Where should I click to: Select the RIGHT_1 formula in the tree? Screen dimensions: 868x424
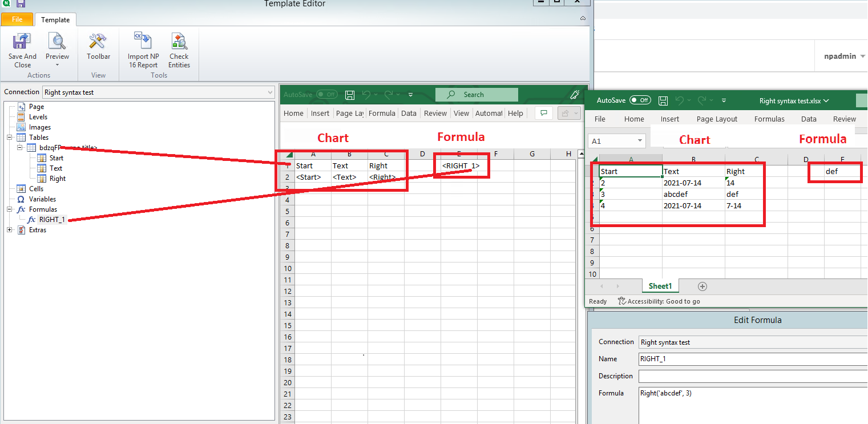[52, 220]
